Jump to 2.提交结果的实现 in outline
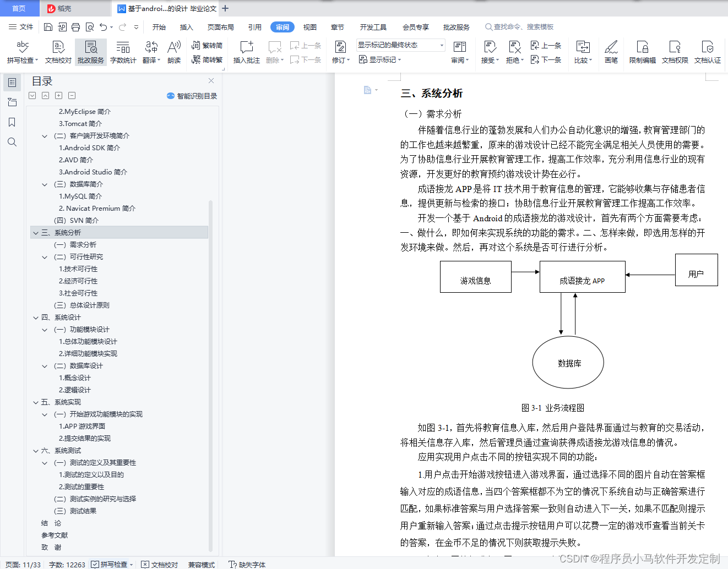Image resolution: width=728 pixels, height=569 pixels. tap(85, 439)
